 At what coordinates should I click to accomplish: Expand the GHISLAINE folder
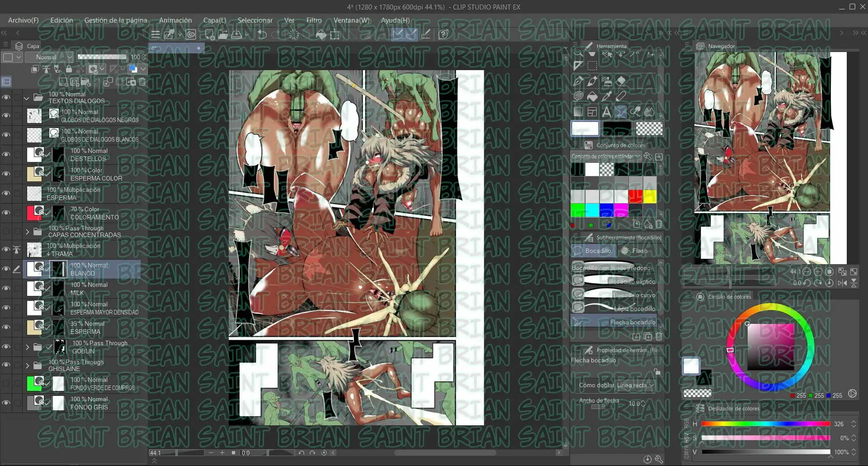(x=27, y=366)
